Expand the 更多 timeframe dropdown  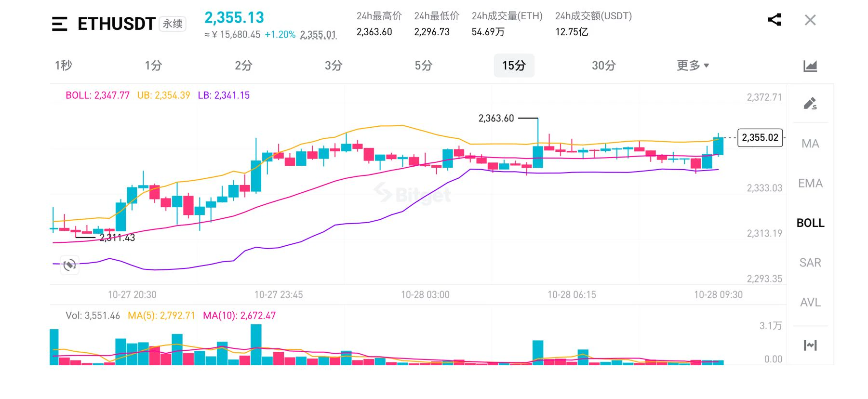[x=693, y=66]
